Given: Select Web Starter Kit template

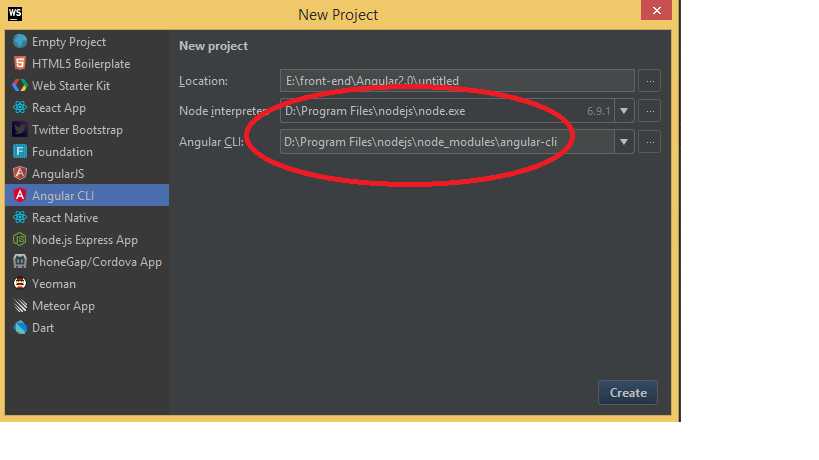Looking at the screenshot, I should [x=87, y=85].
